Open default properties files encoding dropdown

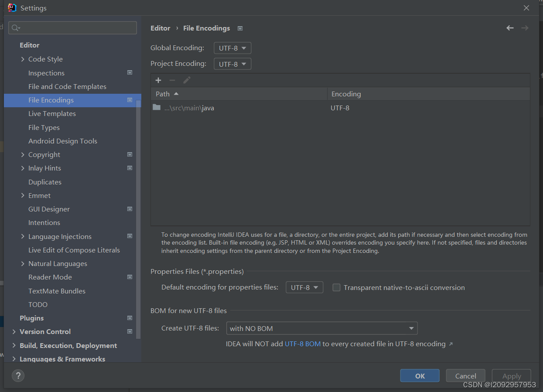304,287
